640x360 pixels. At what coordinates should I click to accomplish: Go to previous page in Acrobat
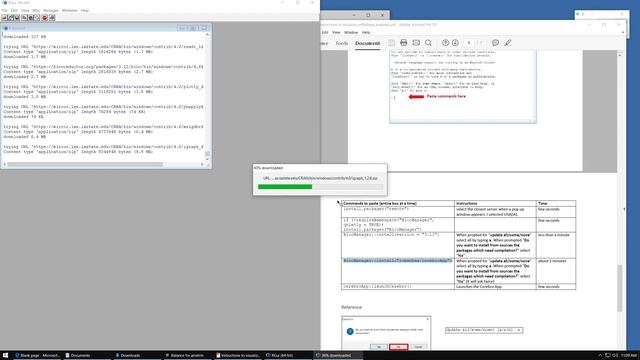(446, 42)
